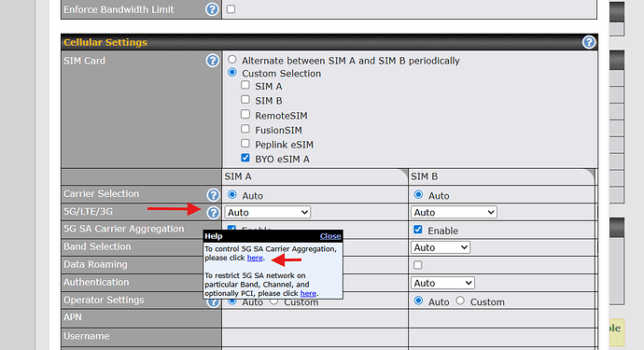The width and height of the screenshot is (644, 350).
Task: Follow 'here' link for Carrier Aggregation control
Action: pos(255,258)
